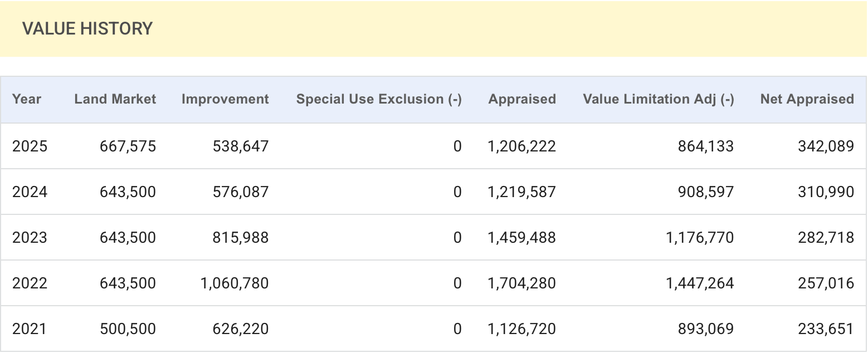Click the Special Use Exclusion (-) header

(x=379, y=99)
